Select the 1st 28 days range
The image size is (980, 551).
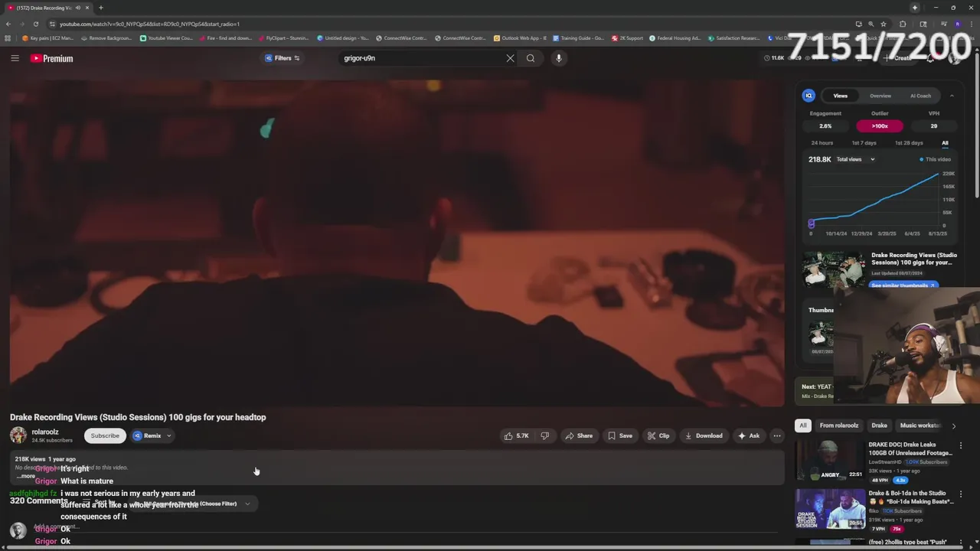coord(909,143)
